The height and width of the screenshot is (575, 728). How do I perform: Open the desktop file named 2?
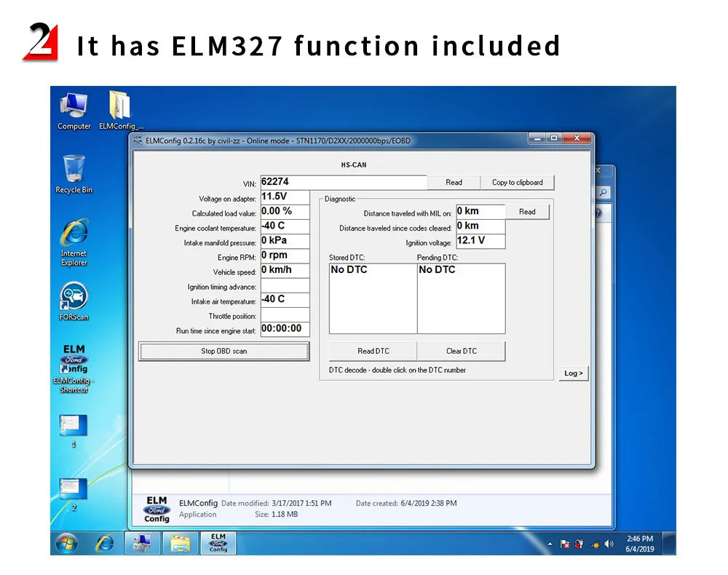[74, 494]
